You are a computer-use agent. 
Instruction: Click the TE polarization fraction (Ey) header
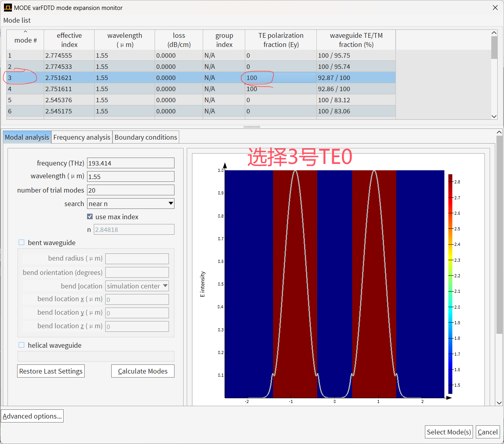click(x=281, y=40)
